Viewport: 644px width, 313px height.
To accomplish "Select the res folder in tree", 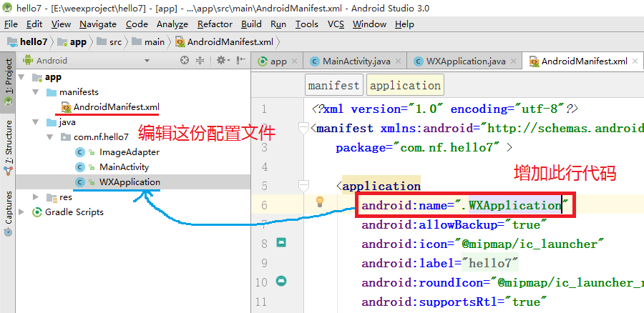I will pos(59,197).
